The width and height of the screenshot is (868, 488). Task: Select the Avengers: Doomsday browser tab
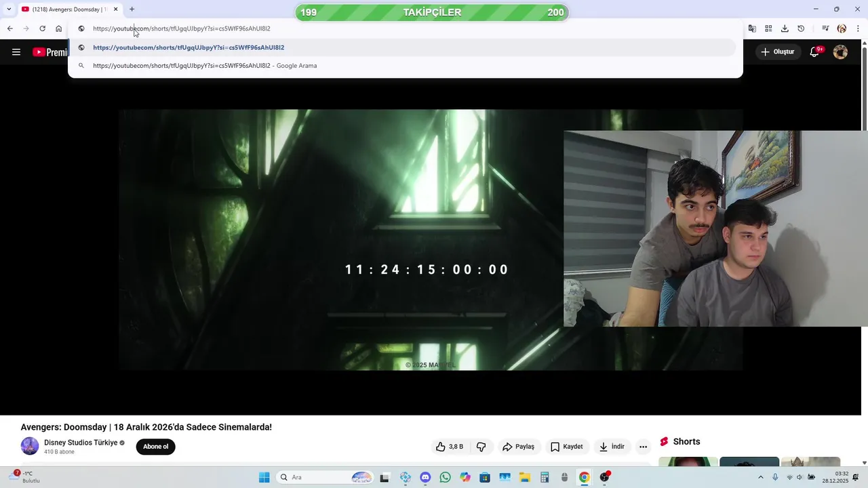[70, 9]
